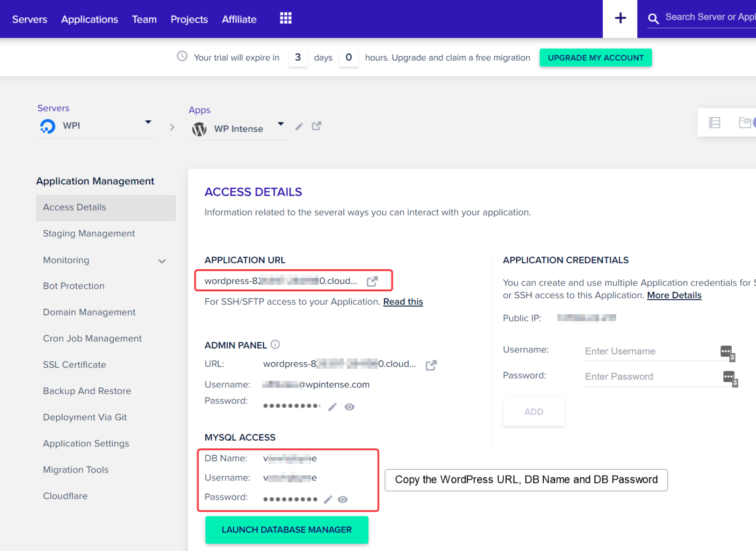Open Monitoring in the sidebar
This screenshot has width=756, height=551.
pyautogui.click(x=66, y=260)
